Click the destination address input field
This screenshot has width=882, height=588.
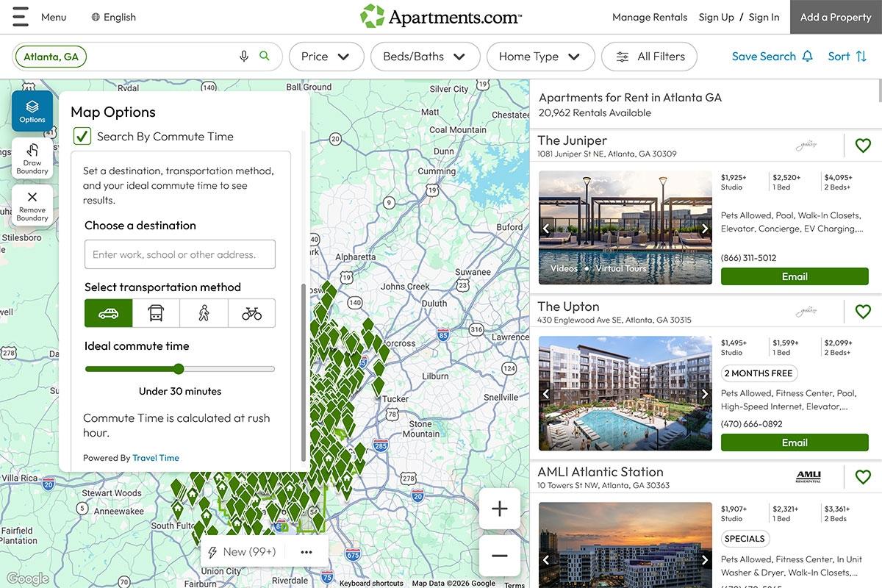[179, 254]
